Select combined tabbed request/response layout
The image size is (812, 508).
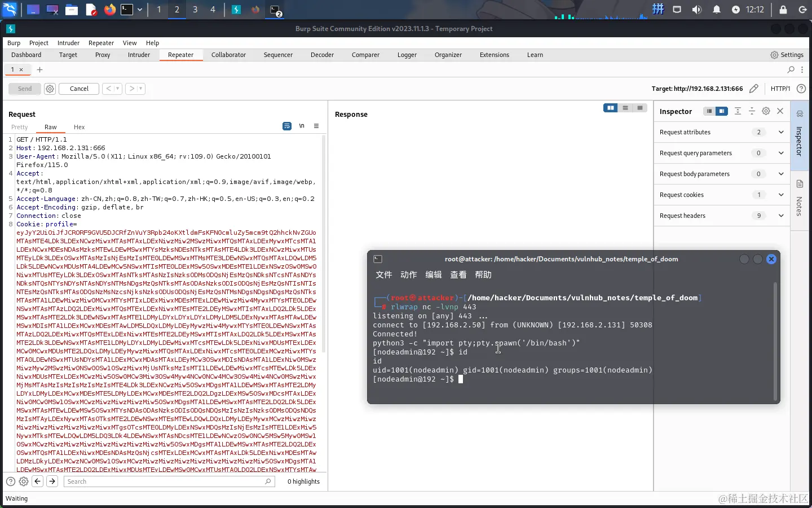[x=640, y=108]
